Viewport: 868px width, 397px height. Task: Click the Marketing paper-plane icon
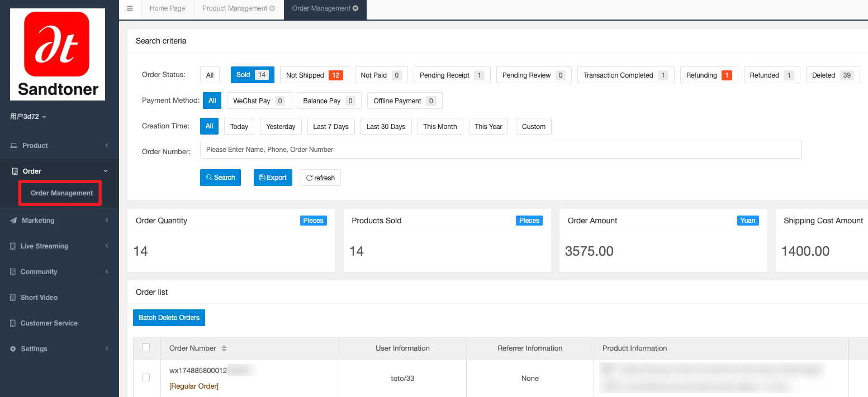[13, 221]
